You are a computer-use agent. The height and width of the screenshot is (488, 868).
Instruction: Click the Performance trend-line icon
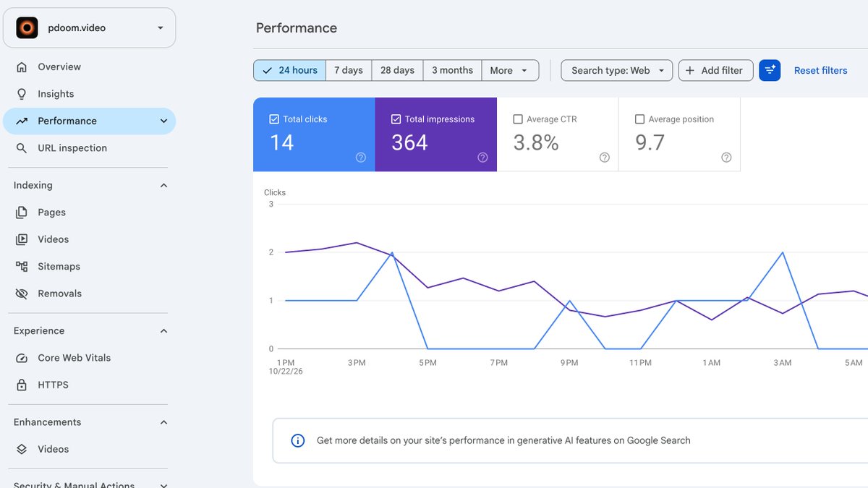click(22, 121)
